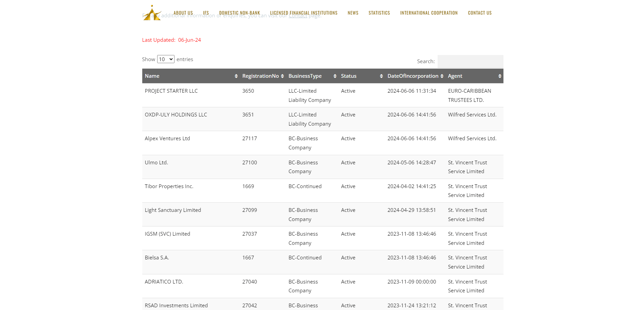
Task: Click date 2024-06-06 11:31:34
Action: [412, 91]
